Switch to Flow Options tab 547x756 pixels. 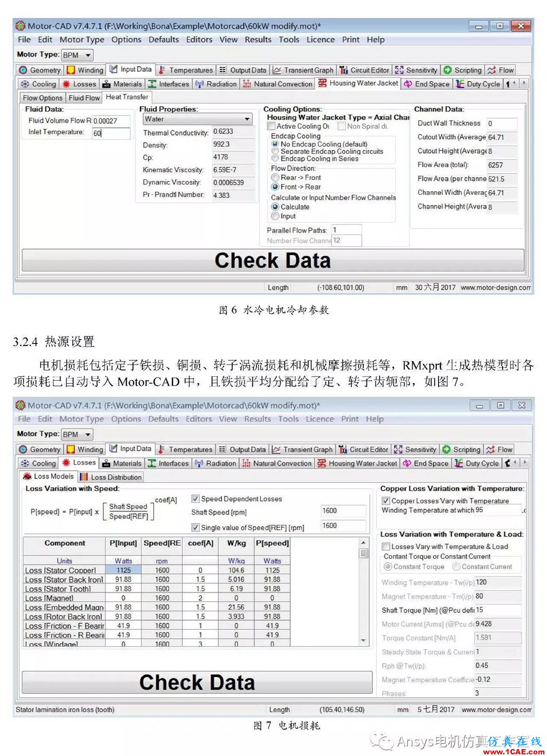tap(42, 98)
